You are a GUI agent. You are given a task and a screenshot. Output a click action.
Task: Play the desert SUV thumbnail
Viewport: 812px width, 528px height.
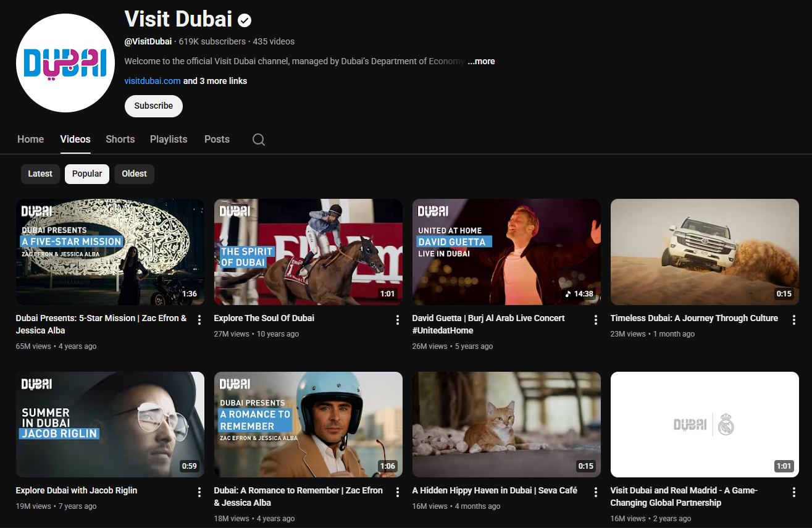point(705,252)
